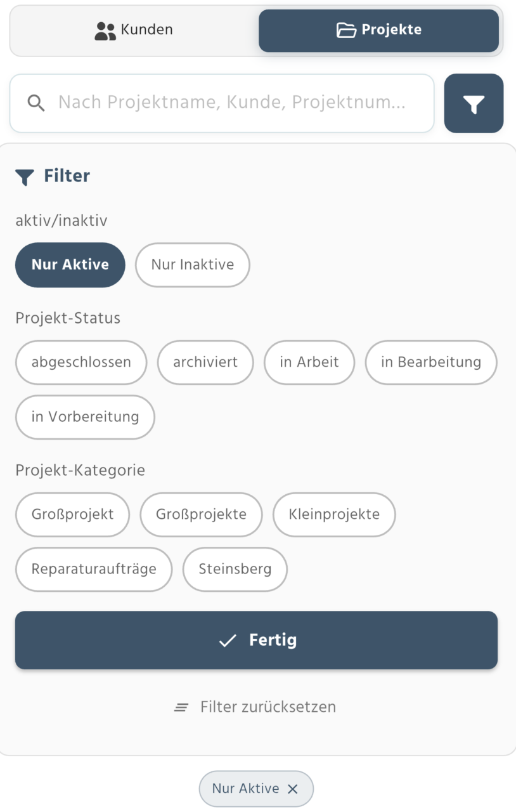Screen dimensions: 516x812
Task: Select the Projekte tab
Action: (x=378, y=30)
